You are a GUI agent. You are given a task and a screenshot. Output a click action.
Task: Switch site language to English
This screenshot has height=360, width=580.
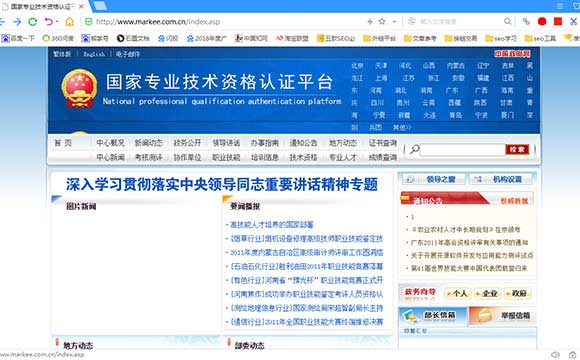pyautogui.click(x=94, y=54)
